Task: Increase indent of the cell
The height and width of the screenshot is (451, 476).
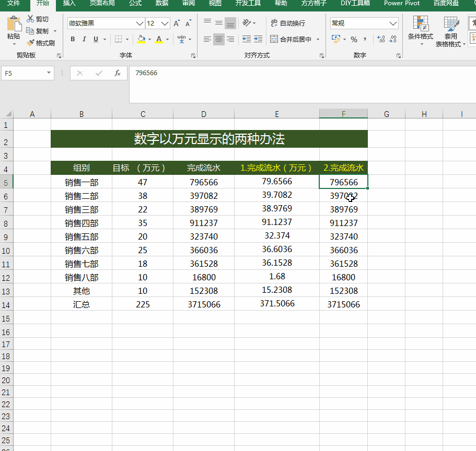Action: click(258, 39)
